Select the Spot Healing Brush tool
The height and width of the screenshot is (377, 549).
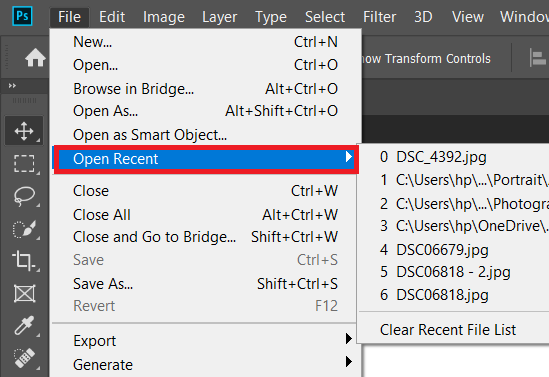(24, 358)
